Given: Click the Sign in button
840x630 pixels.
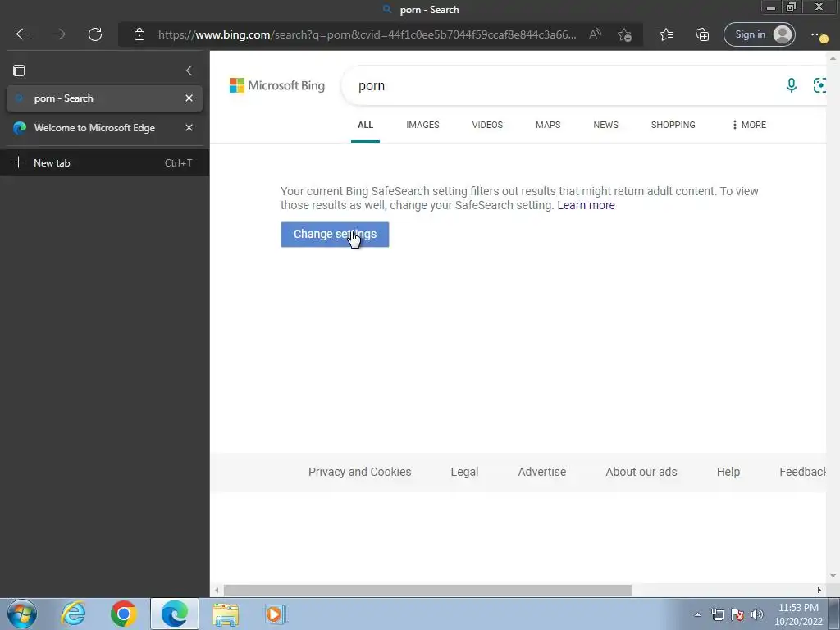Looking at the screenshot, I should (x=759, y=34).
